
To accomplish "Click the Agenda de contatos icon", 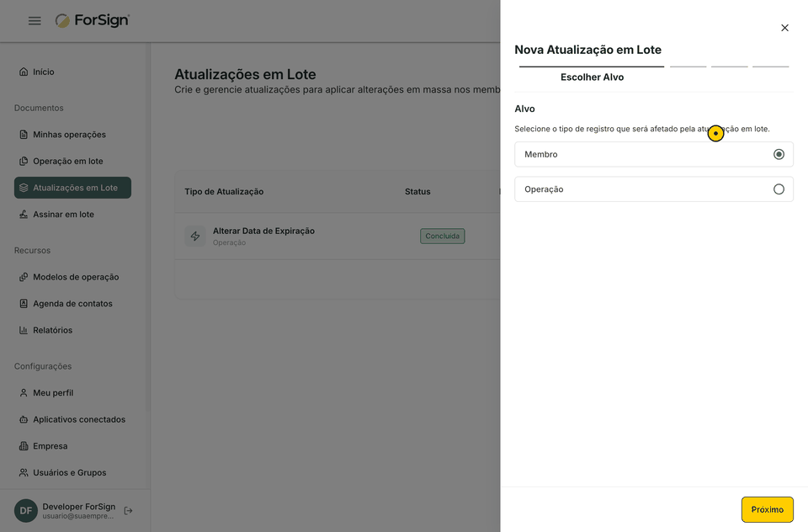I will pyautogui.click(x=24, y=304).
